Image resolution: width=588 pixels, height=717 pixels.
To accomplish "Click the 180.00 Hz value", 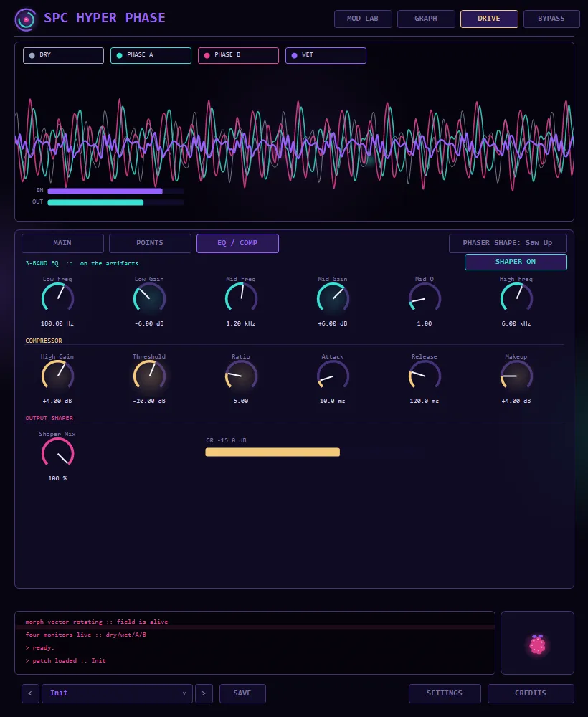I will tap(57, 324).
